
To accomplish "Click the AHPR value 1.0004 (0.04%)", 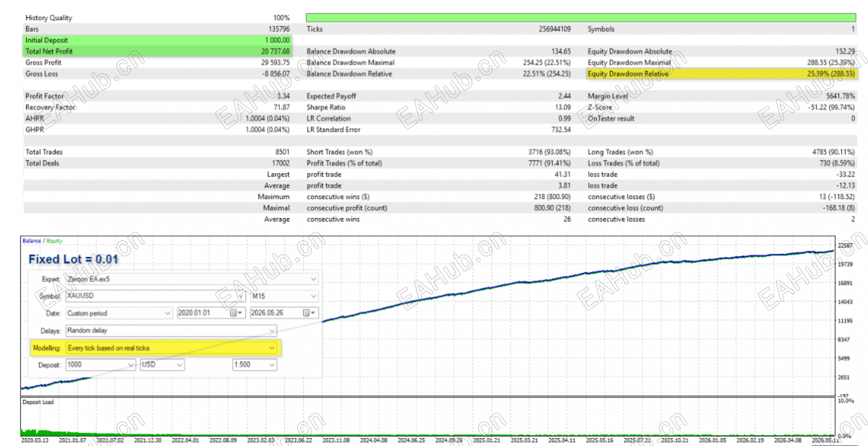I will [x=268, y=119].
